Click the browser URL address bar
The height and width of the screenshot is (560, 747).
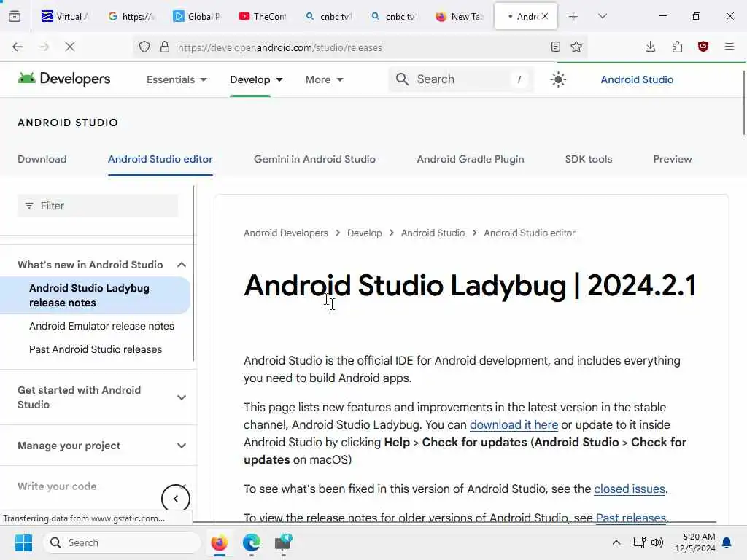[360, 47]
